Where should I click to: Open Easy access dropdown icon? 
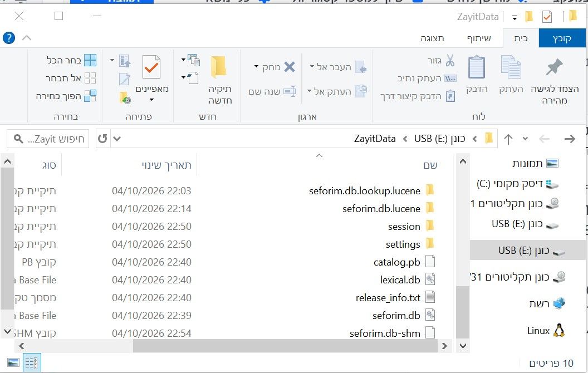190,78
